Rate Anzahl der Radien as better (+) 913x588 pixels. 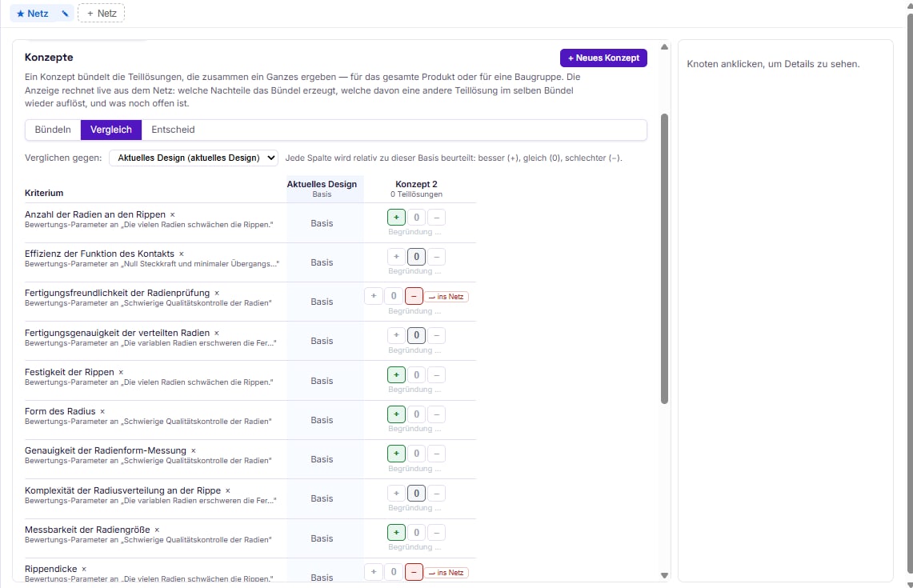pos(397,218)
